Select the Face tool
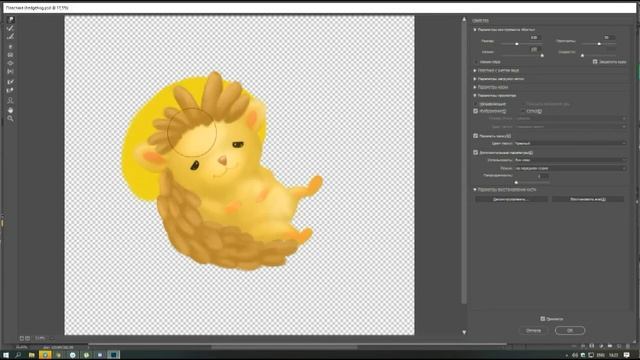The image size is (640, 360). point(11,100)
